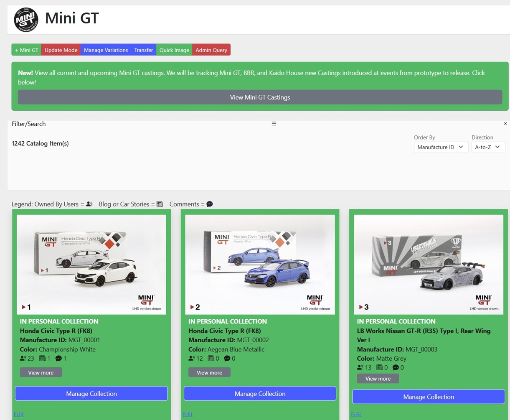This screenshot has width=510, height=420.
Task: Click the Aegean Blue Civic product photo
Action: click(260, 264)
